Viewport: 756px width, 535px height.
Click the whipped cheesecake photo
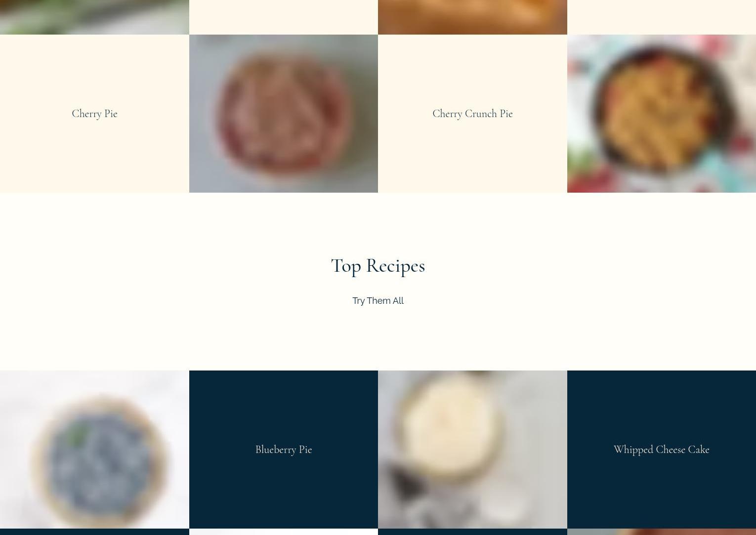coord(472,450)
